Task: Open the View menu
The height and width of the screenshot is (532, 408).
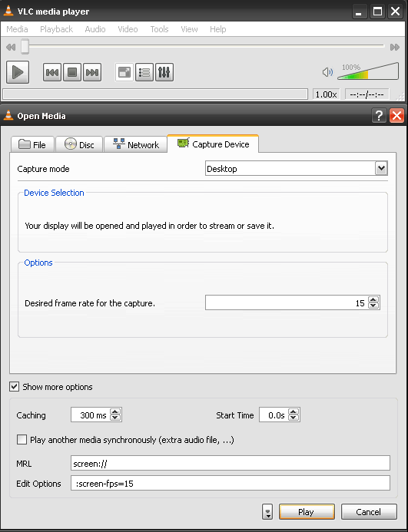Action: pyautogui.click(x=189, y=29)
